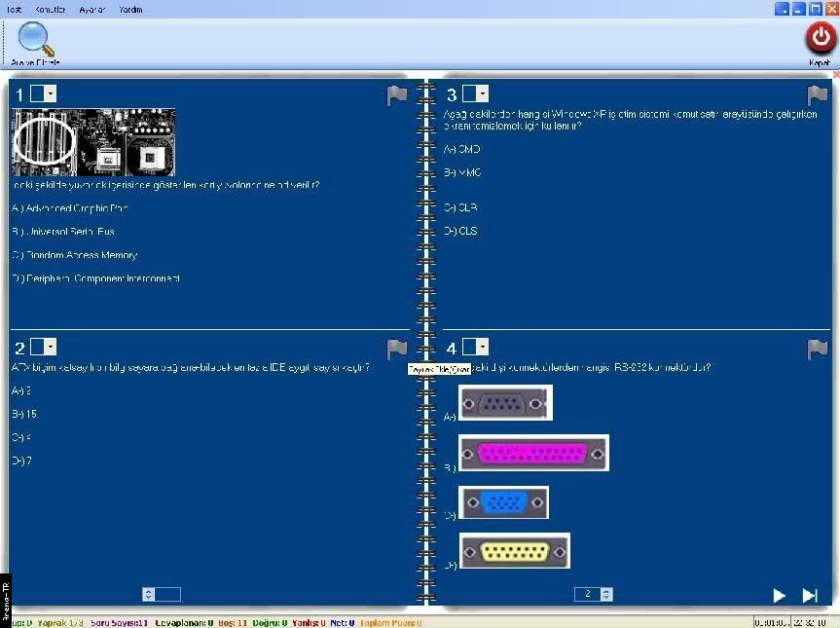Go to the next page with play arrow
The image size is (840, 628).
click(779, 596)
